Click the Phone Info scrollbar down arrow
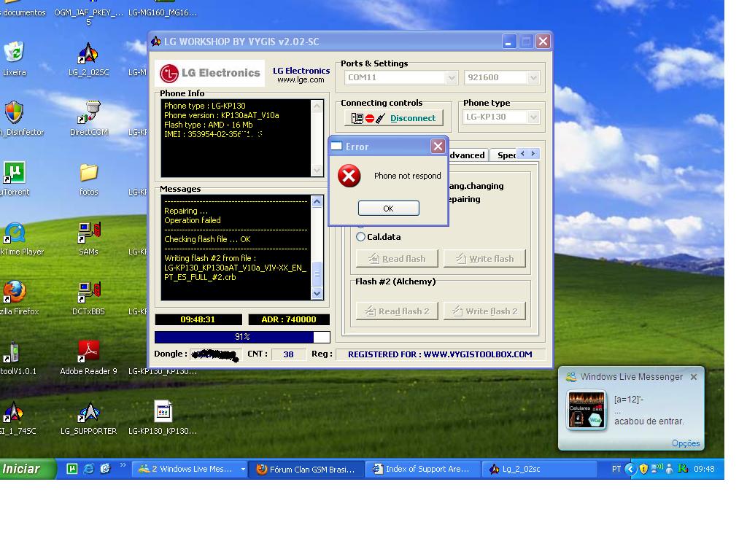The image size is (747, 560). coord(317,170)
